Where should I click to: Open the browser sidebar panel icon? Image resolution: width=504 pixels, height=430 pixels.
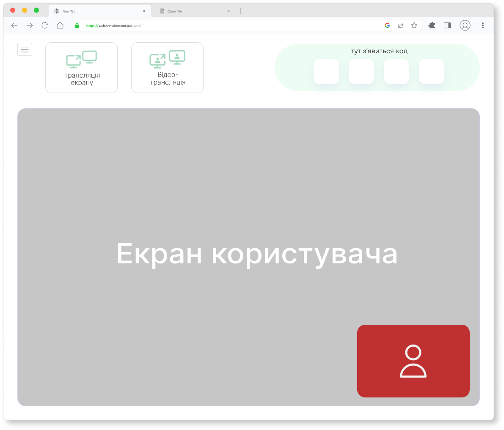pyautogui.click(x=447, y=25)
